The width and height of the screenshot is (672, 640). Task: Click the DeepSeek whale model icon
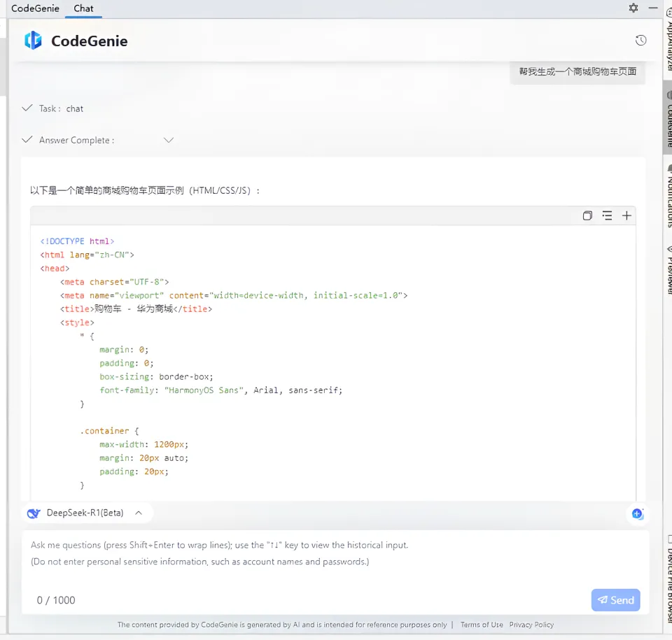[x=34, y=513]
